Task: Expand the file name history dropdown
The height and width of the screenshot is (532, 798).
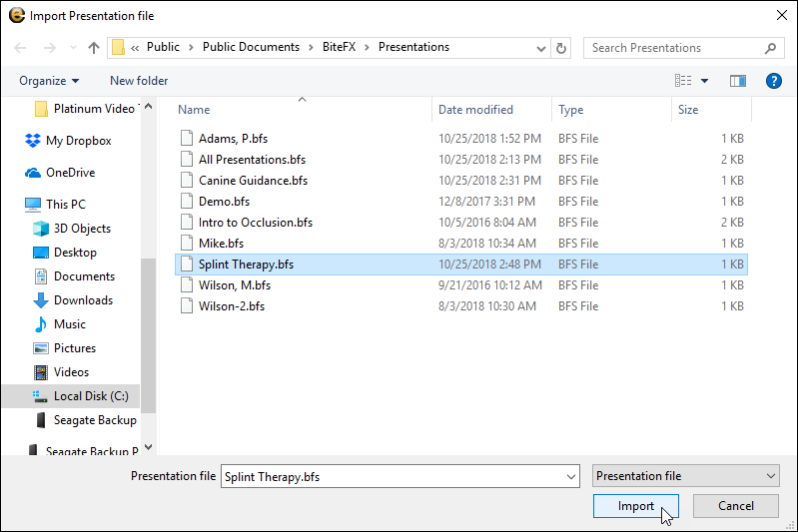Action: (x=570, y=476)
